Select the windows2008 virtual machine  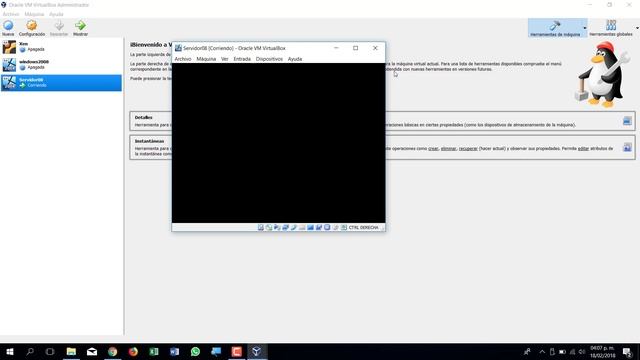[61, 64]
